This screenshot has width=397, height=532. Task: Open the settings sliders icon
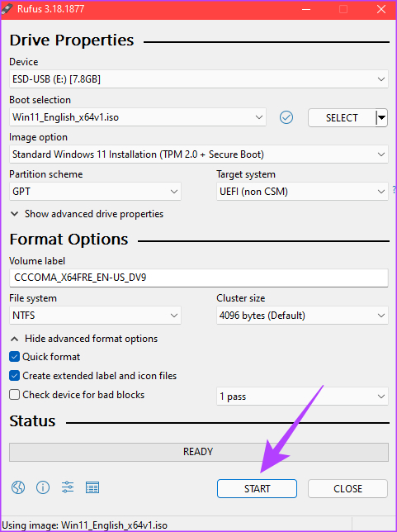68,487
